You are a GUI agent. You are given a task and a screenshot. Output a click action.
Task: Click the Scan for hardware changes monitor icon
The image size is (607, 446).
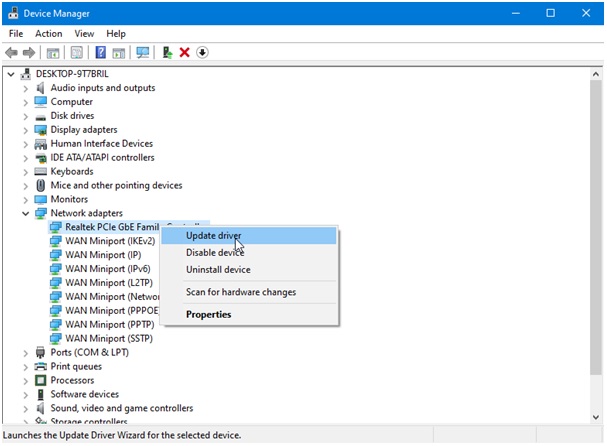tap(143, 53)
